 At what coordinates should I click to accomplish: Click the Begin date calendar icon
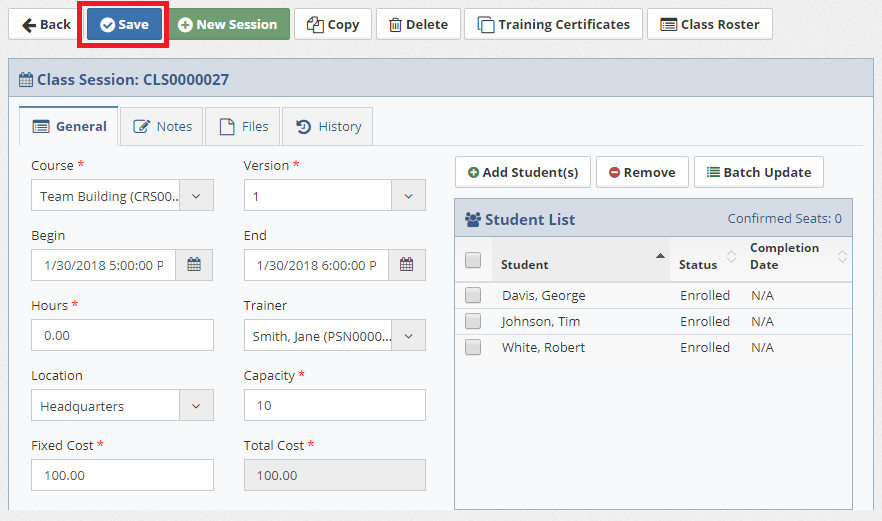click(x=194, y=265)
